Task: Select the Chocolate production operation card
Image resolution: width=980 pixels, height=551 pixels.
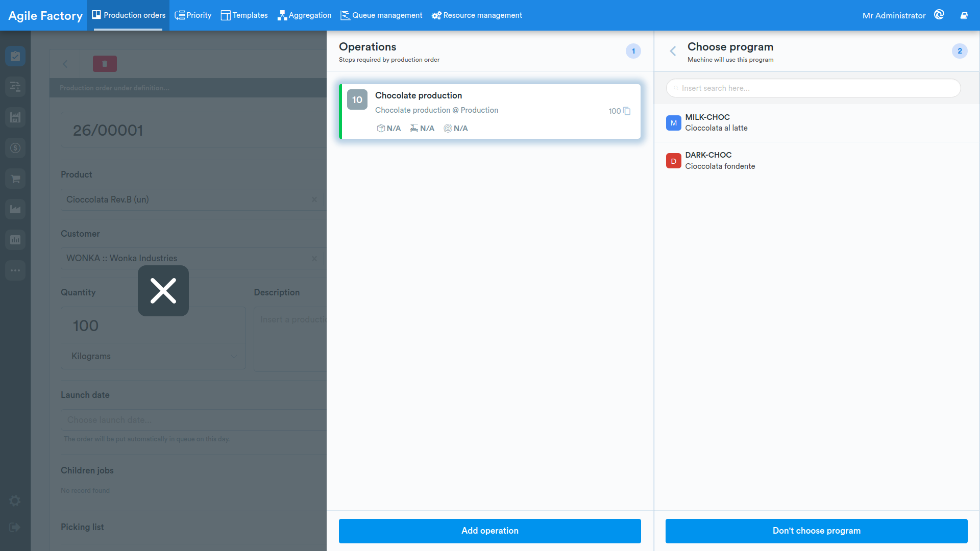Action: (x=490, y=111)
